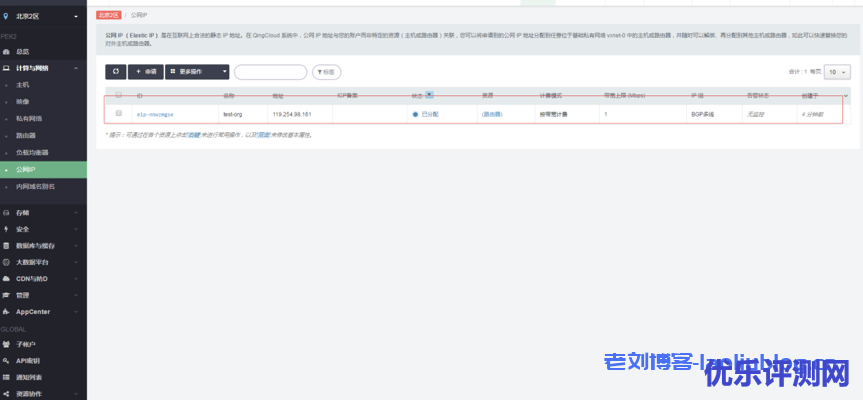Check the box for eip-nnwzmgse row
Screen dimensions: 863x400
(118, 114)
